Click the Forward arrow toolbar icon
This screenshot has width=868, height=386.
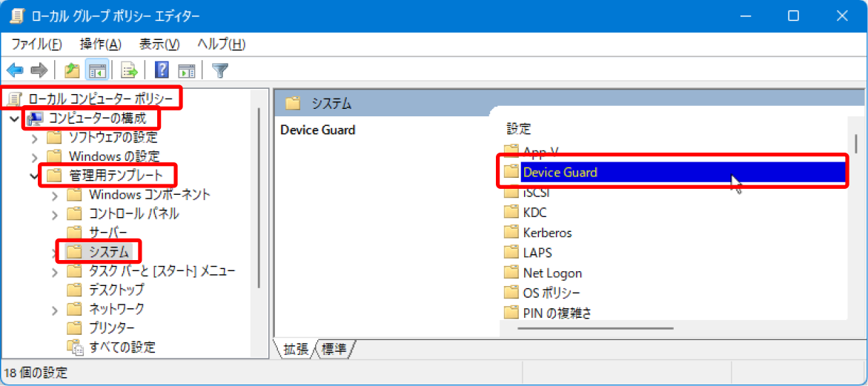pos(39,70)
